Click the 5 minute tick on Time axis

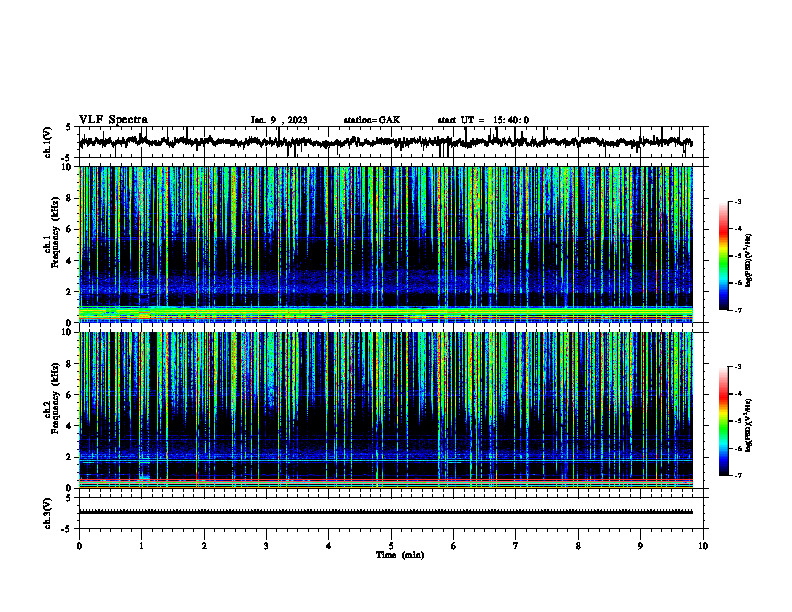click(x=391, y=546)
